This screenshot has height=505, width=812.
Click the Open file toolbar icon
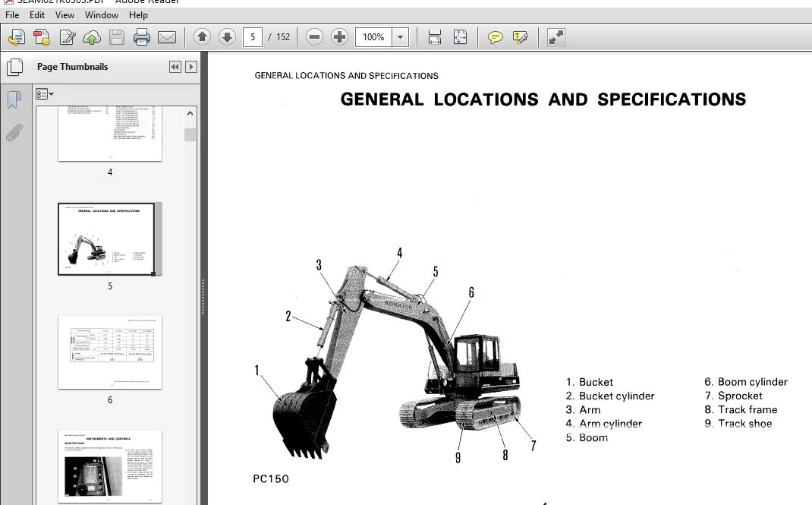(17, 37)
